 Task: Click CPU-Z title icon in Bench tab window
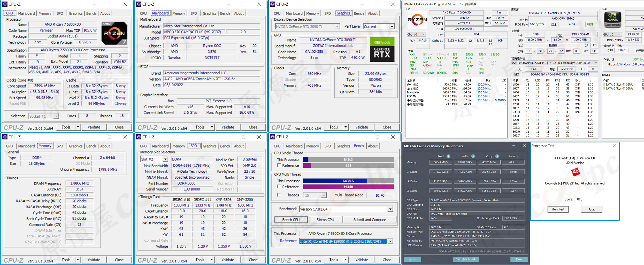point(272,137)
